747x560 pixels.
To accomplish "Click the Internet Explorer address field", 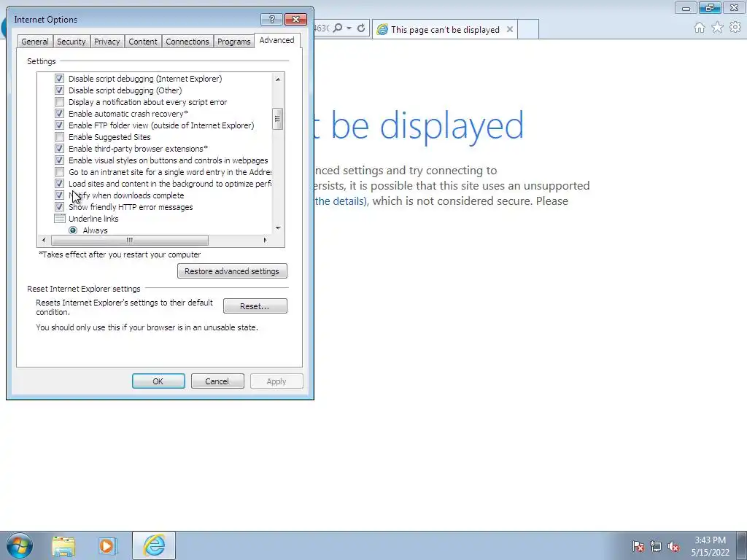I will click(x=322, y=28).
